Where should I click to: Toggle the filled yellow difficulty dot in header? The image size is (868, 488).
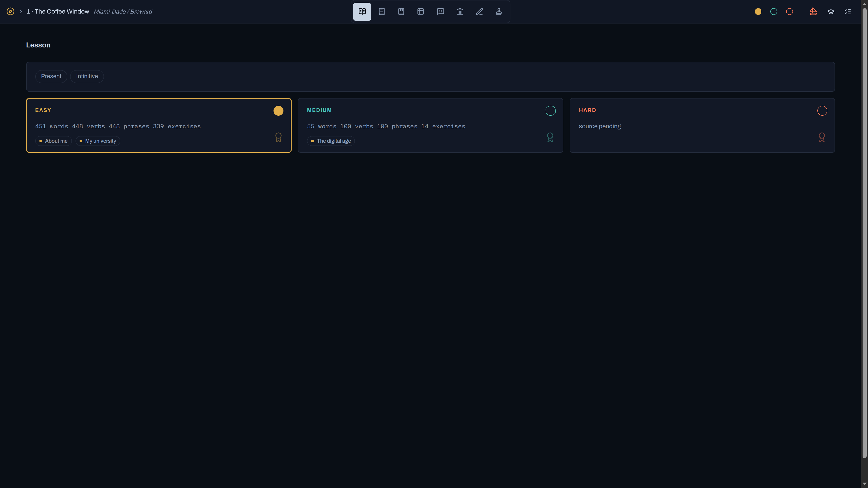tap(758, 12)
